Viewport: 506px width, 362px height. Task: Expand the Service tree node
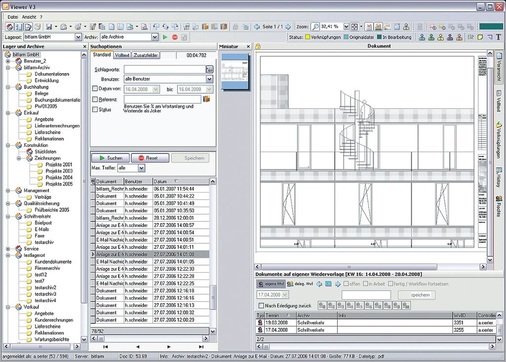tap(8, 249)
